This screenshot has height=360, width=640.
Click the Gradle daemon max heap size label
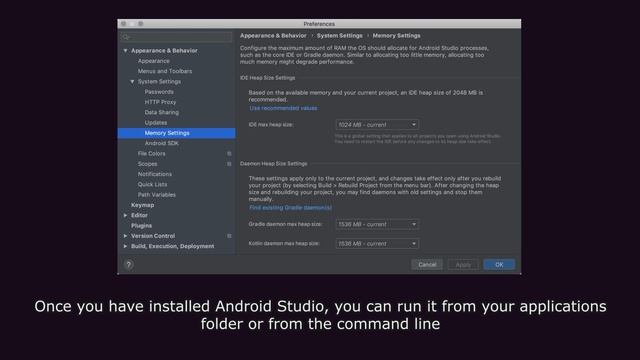(285, 224)
